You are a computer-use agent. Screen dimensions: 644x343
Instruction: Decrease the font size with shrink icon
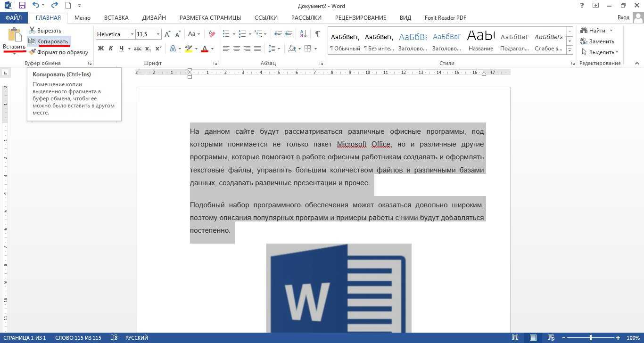[x=178, y=34]
